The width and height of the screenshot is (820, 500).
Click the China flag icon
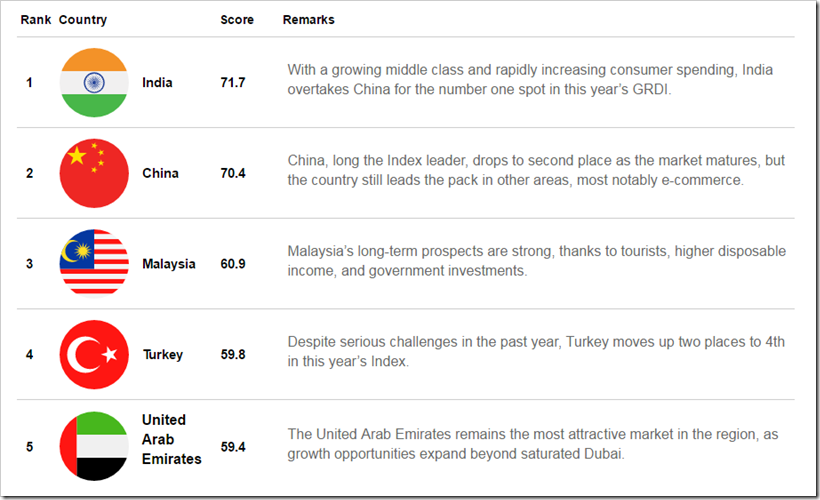94,173
